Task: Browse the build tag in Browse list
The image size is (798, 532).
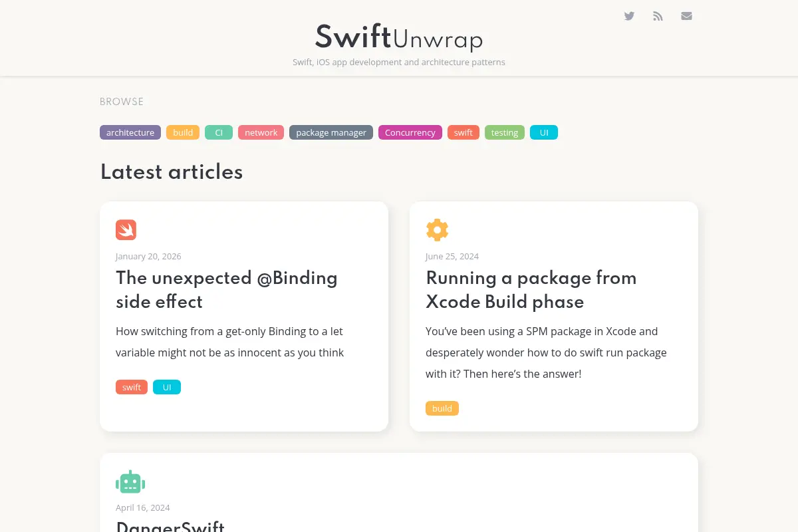Action: (x=183, y=132)
